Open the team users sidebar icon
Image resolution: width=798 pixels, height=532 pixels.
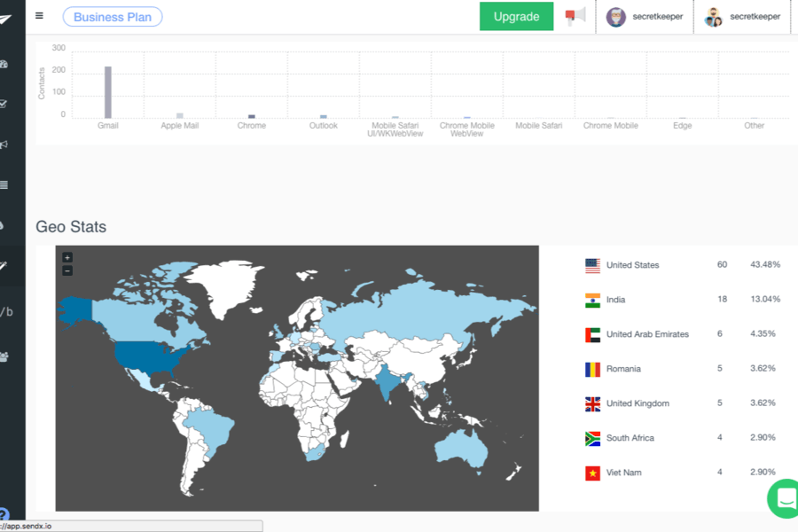pos(4,356)
